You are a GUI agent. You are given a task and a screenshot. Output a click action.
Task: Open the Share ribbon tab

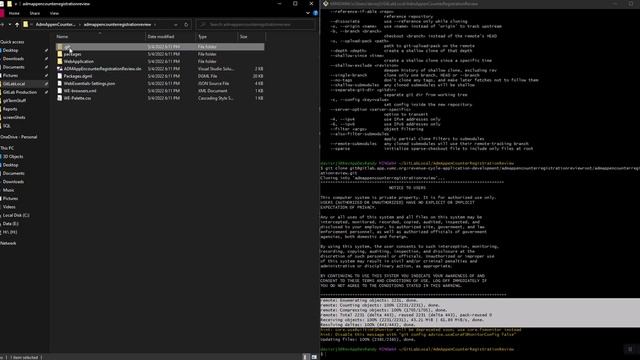pos(35,13)
